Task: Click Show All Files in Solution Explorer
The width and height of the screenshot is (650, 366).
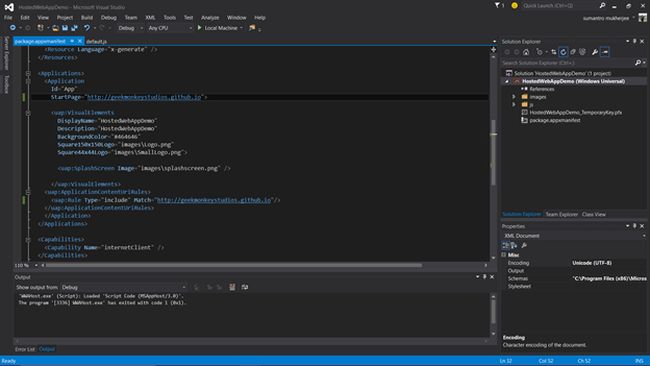Action: [x=582, y=52]
